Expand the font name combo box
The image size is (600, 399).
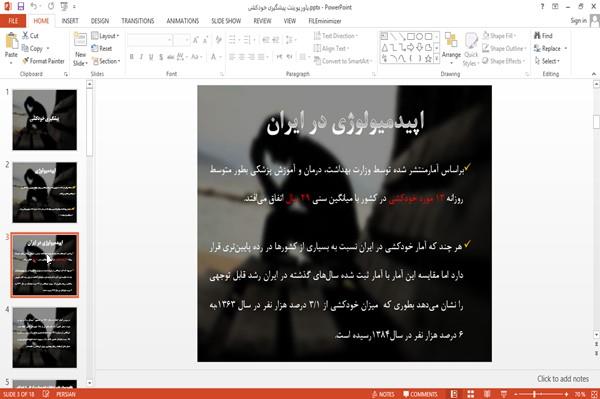(x=170, y=40)
